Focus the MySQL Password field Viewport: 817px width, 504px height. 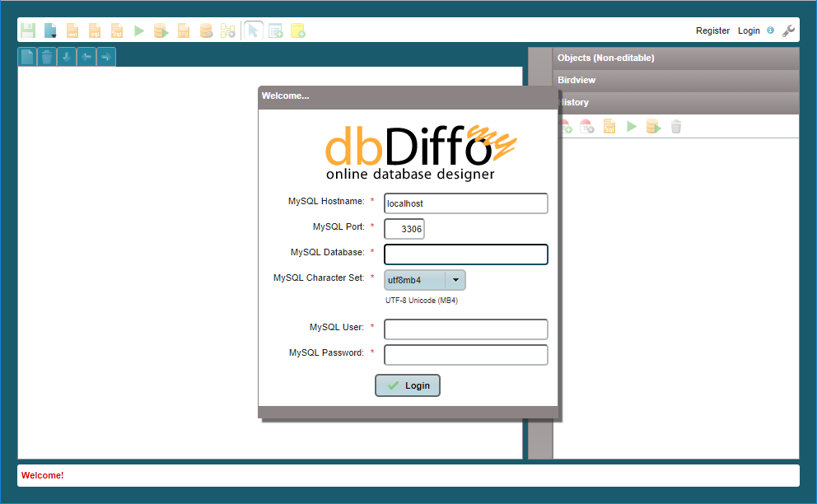point(466,355)
